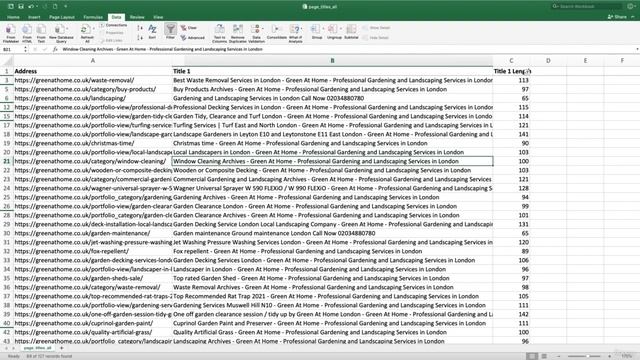640x360 pixels.
Task: Sort ascending with the A-to-Z icon
Action: coord(140,28)
